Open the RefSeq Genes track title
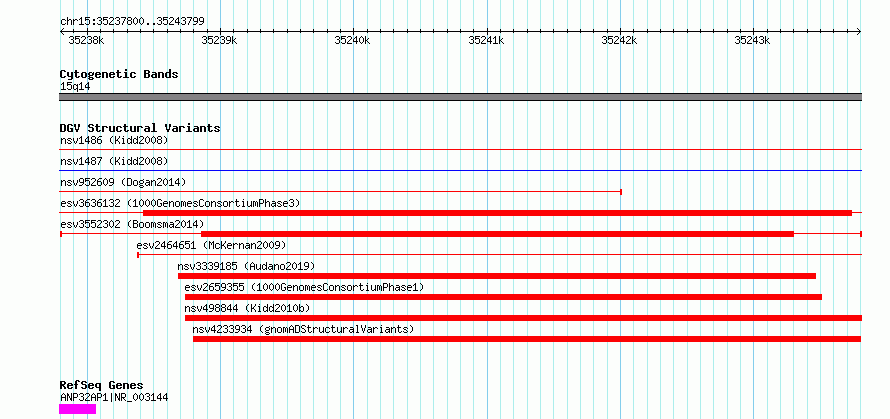The height and width of the screenshot is (419, 890). [102, 386]
